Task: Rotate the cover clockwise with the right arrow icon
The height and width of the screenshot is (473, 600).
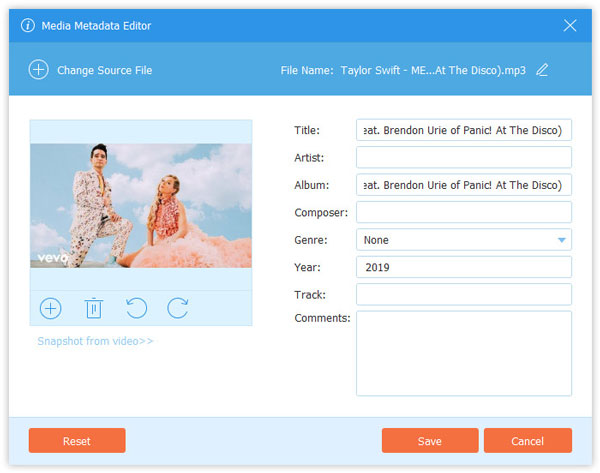Action: click(178, 308)
